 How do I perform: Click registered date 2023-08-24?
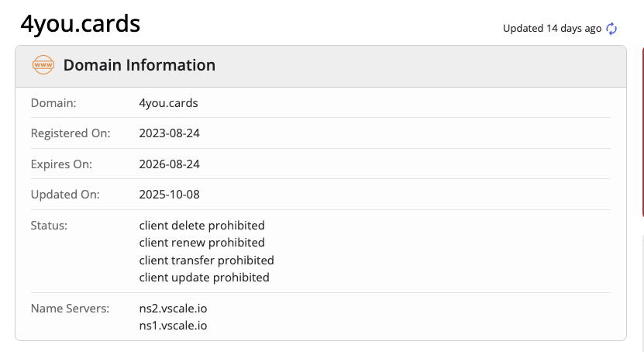tap(170, 133)
